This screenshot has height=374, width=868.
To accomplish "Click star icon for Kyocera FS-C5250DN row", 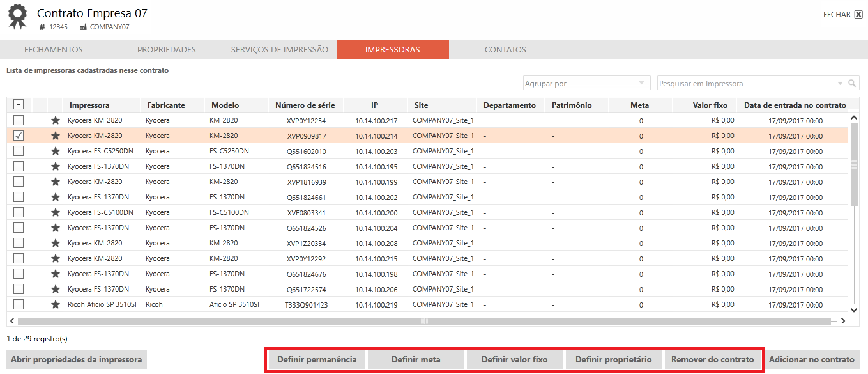I will click(56, 151).
